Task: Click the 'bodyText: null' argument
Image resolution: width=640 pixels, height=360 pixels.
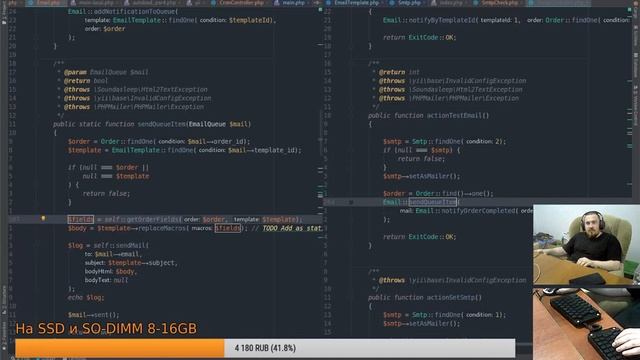Action: [x=106, y=280]
